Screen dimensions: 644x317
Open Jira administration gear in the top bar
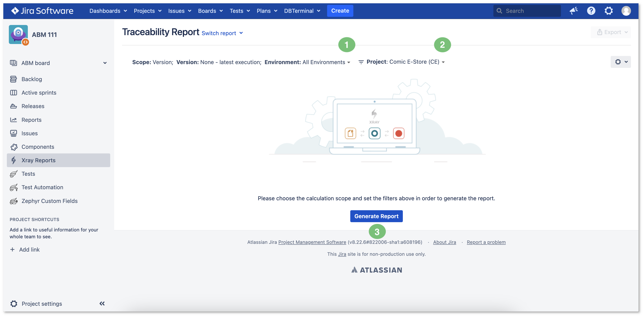pos(608,11)
